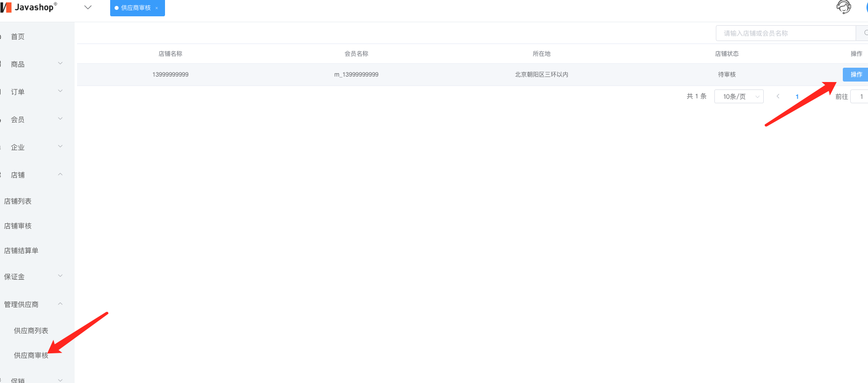Image resolution: width=868 pixels, height=383 pixels.
Task: Click the blue 操作 button for 13999999999
Action: point(856,75)
